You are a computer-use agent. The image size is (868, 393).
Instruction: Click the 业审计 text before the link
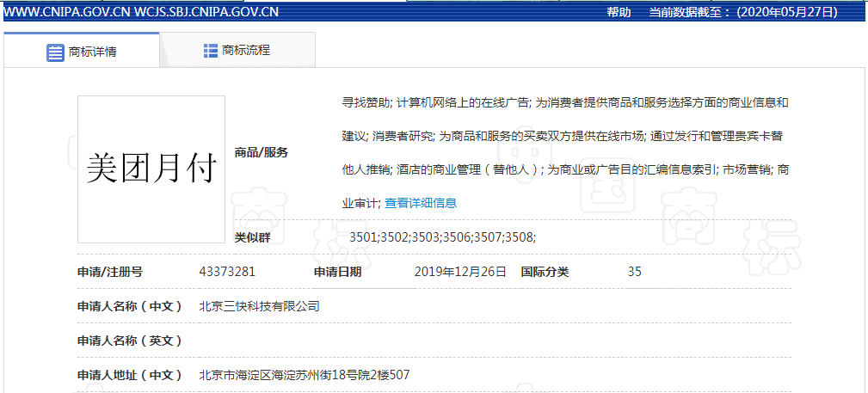coord(361,203)
